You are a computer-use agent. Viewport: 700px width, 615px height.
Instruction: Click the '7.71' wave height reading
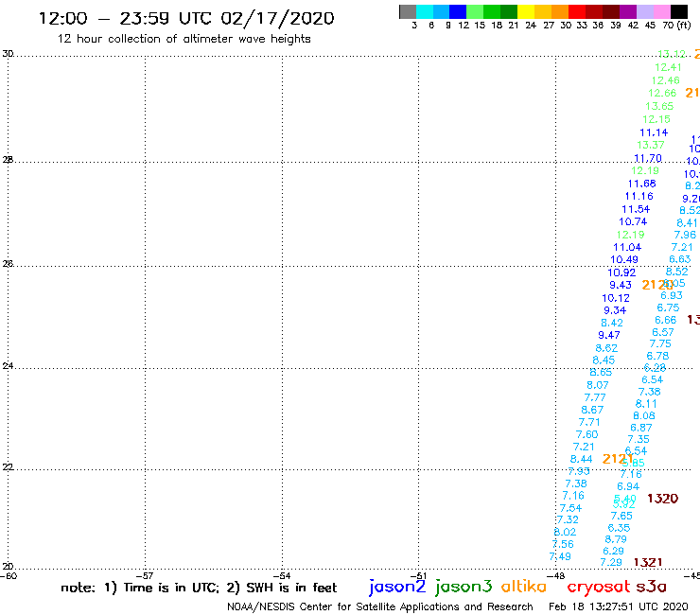click(x=589, y=422)
